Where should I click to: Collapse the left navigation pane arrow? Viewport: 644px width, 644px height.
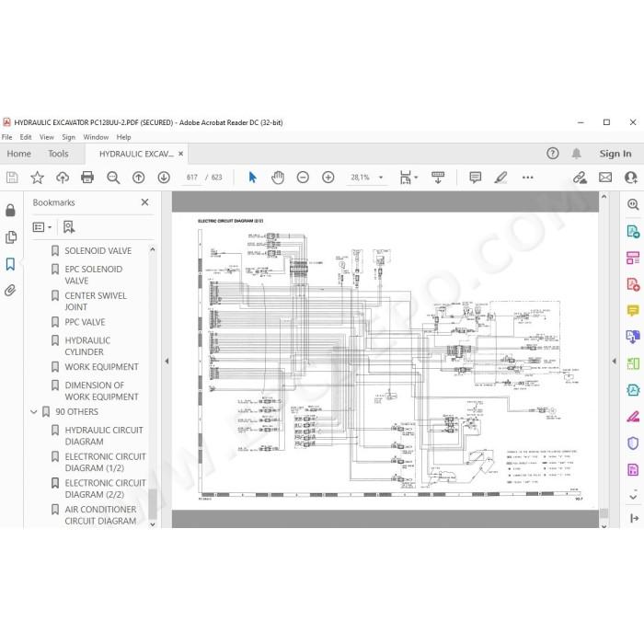click(167, 361)
